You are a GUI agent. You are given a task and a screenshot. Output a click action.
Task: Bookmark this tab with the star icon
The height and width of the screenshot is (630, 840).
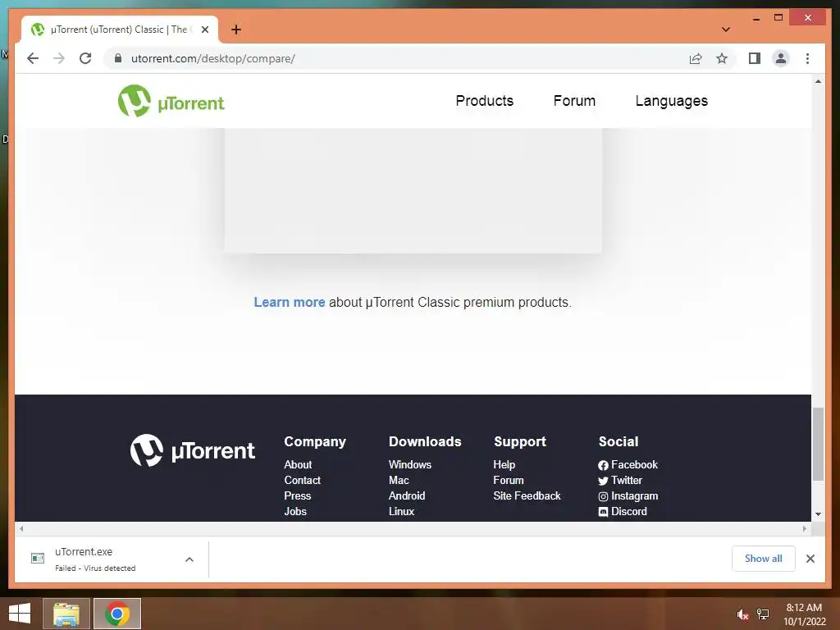[x=722, y=58]
